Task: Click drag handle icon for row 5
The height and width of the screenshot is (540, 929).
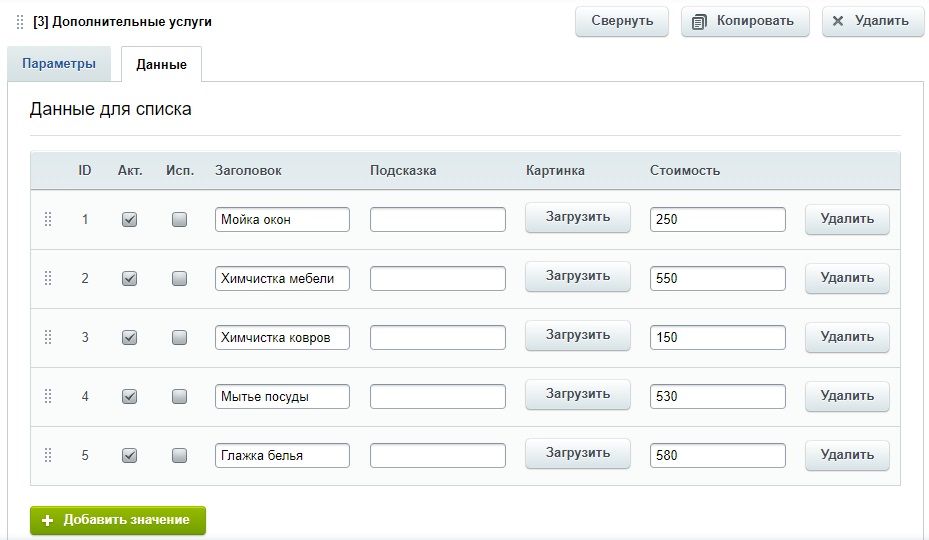Action: tap(48, 455)
